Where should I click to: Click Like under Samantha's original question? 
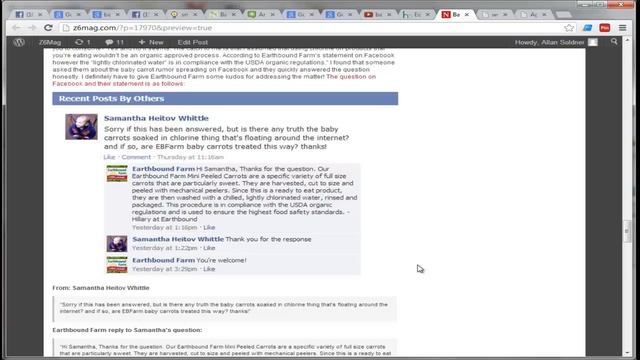[109, 157]
